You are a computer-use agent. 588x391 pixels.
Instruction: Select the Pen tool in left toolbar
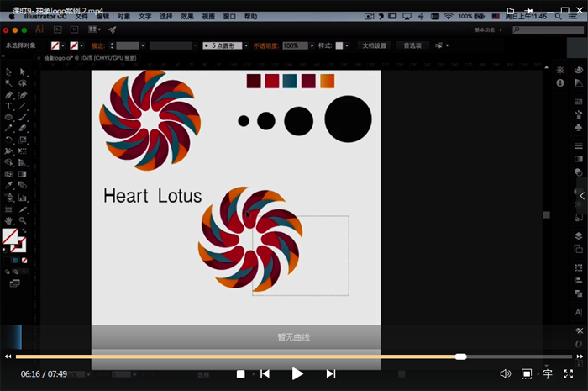pyautogui.click(x=8, y=95)
